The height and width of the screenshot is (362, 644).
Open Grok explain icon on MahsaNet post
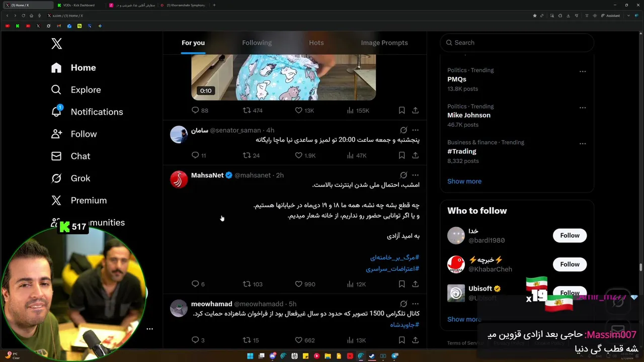click(404, 175)
